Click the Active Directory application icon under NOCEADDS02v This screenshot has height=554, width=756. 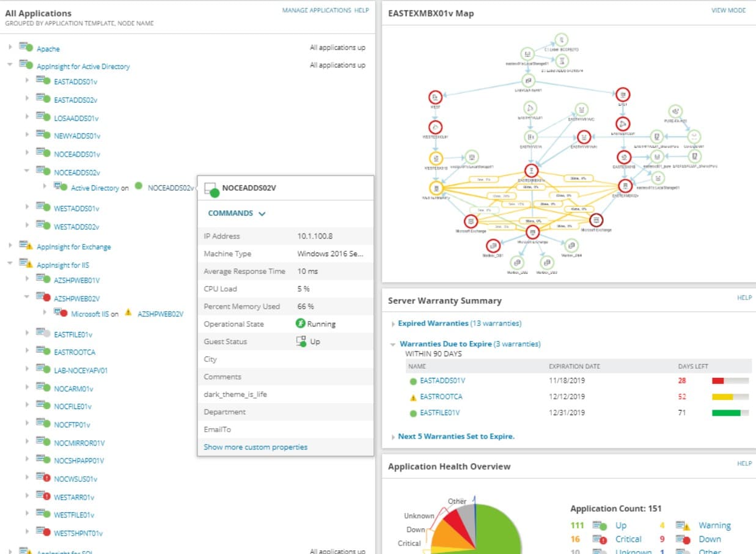tap(61, 187)
